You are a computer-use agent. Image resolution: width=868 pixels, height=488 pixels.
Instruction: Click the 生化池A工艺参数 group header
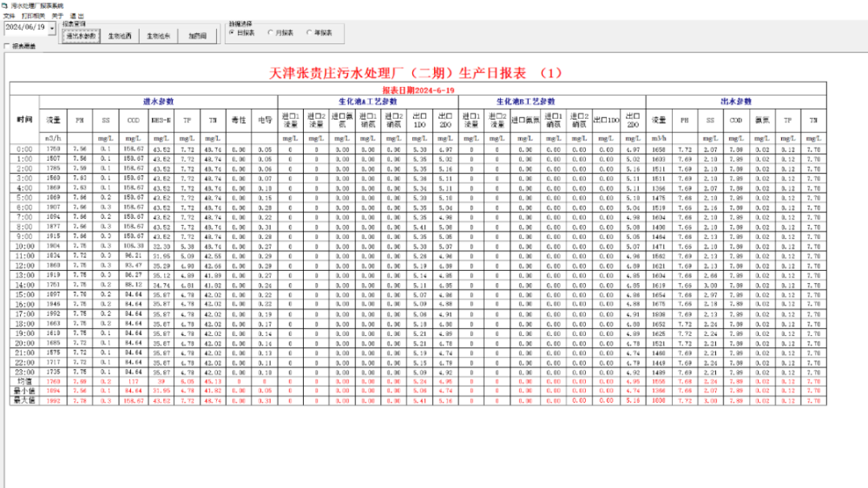367,101
